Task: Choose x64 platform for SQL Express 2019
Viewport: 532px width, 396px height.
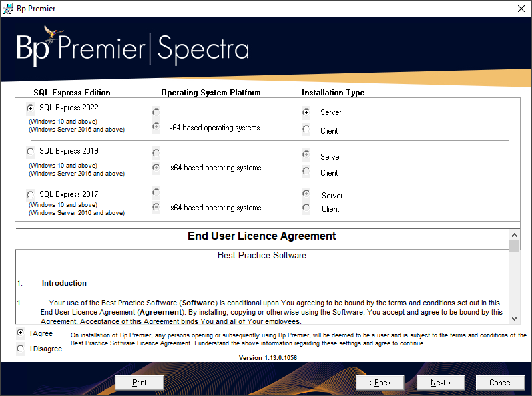Action: pos(156,168)
